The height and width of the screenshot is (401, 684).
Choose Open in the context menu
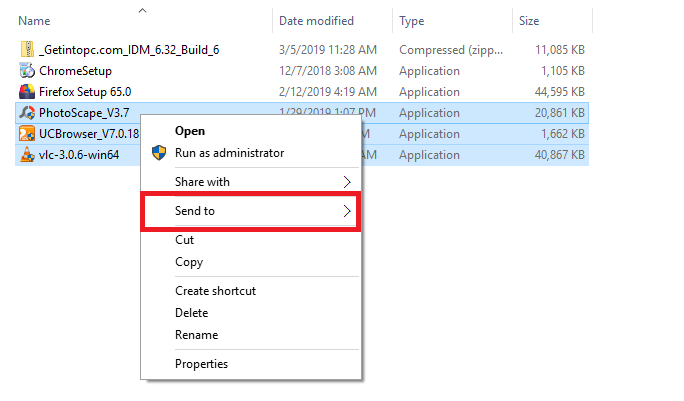tap(190, 131)
